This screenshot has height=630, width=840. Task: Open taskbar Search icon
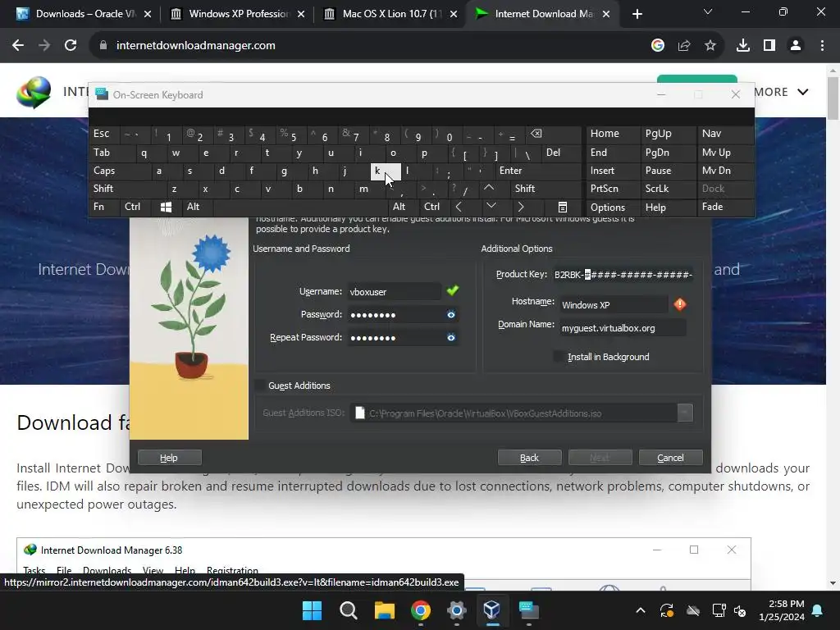click(x=348, y=610)
